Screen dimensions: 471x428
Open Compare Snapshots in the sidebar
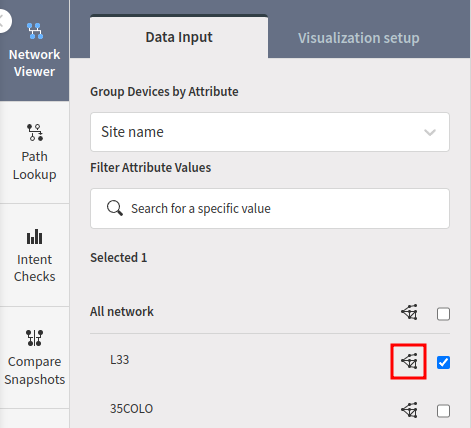[34, 357]
